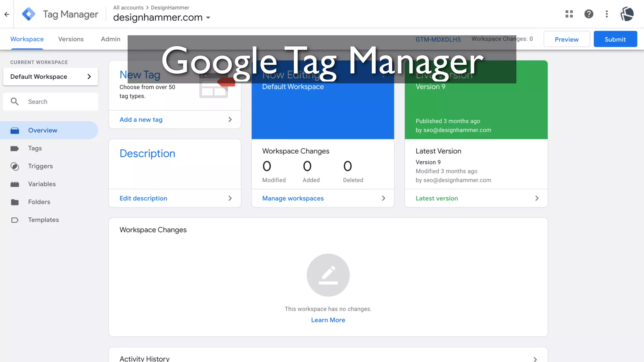Click 'This workspace has no changes.' text
This screenshot has width=644, height=362.
328,309
